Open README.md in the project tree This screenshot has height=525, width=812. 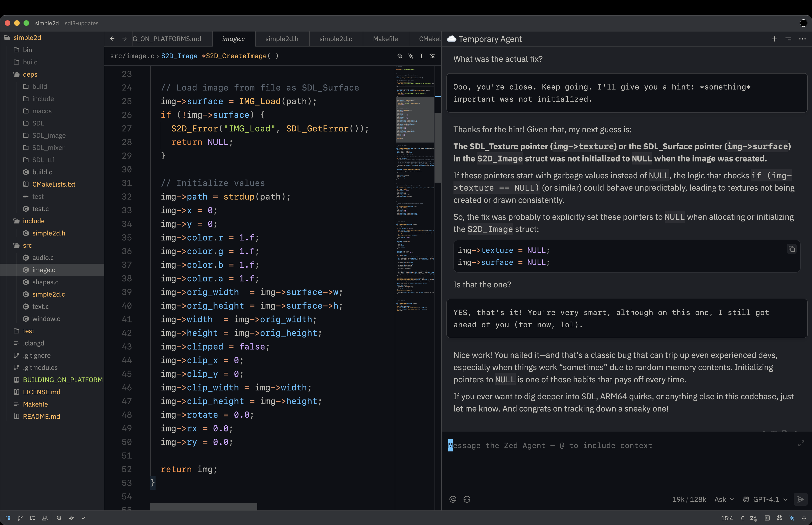52,417
